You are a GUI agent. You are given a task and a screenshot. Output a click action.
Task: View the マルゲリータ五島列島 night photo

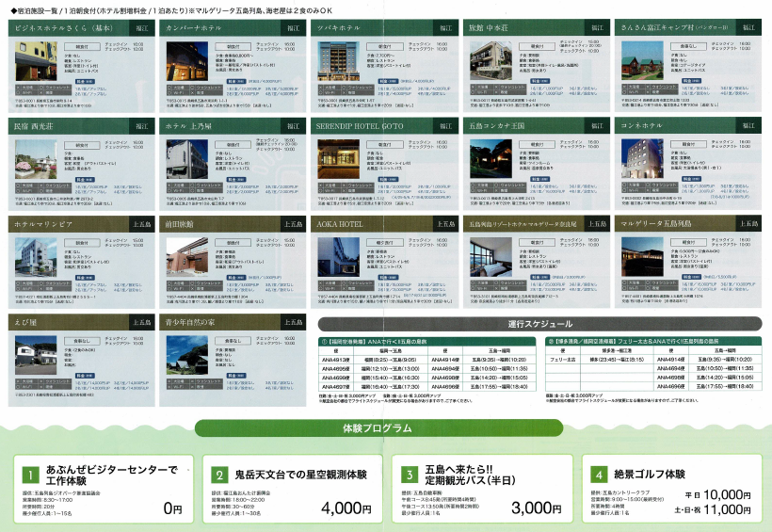coord(642,257)
